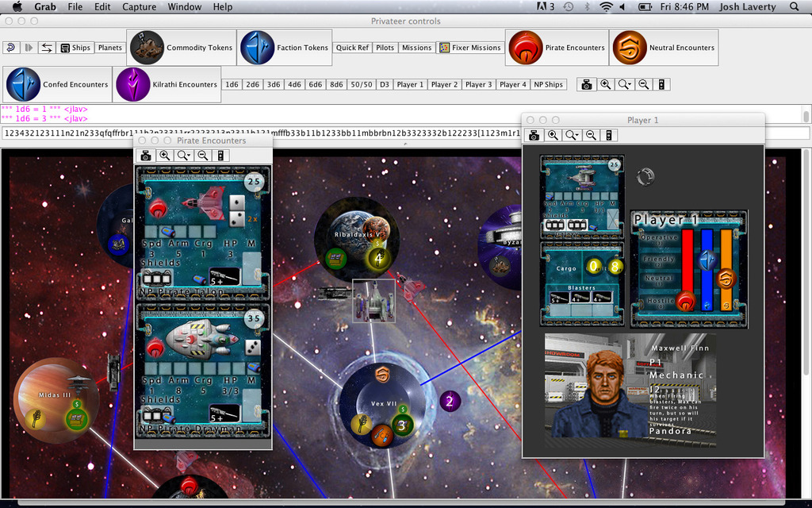Expand zoom dropdown in Player 1 window
Viewport: 812px width, 508px height.
pos(572,136)
